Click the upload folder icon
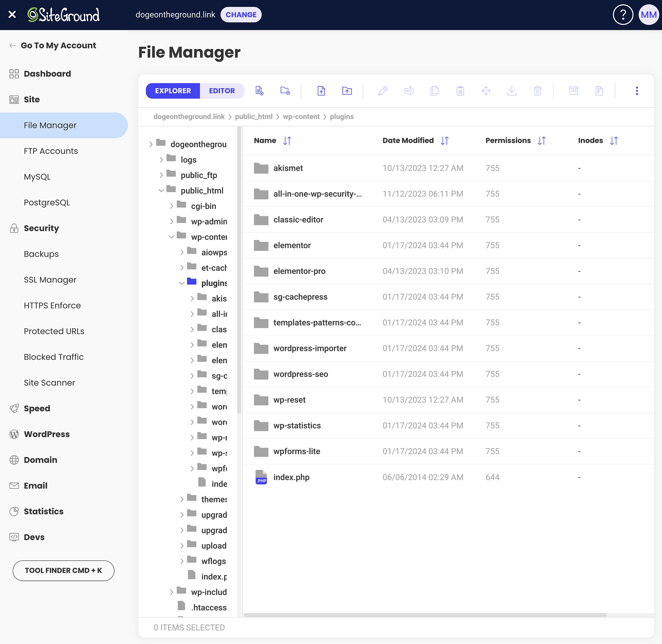662x644 pixels. click(347, 90)
